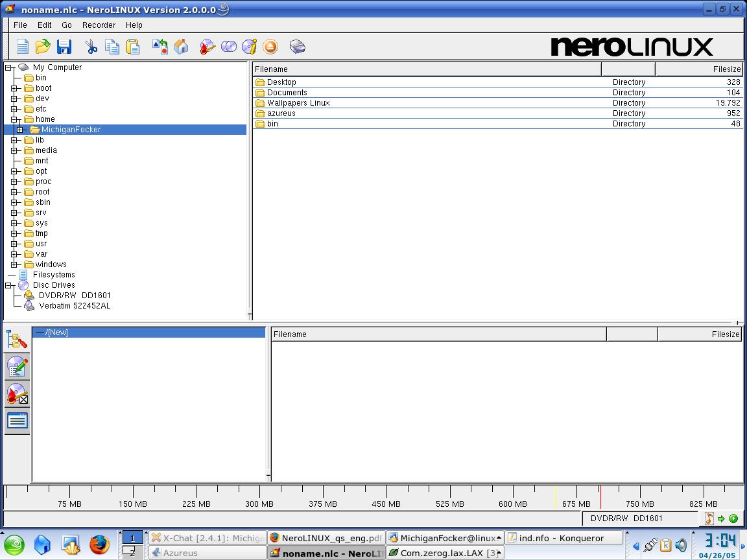Go to home folder with the house icon
The image size is (747, 560).
(181, 47)
